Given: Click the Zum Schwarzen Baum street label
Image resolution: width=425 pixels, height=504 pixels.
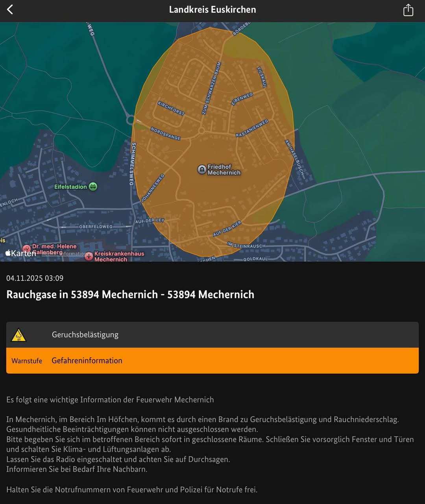Looking at the screenshot, I should coord(211,89).
